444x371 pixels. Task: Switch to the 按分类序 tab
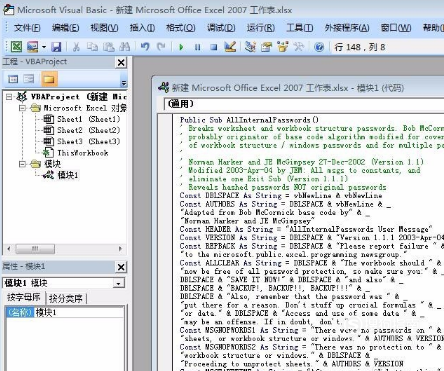pos(66,299)
